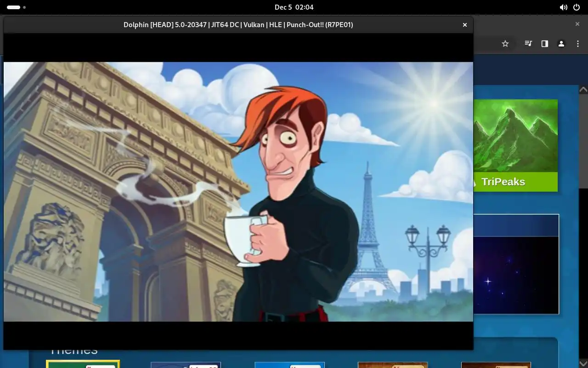Image resolution: width=588 pixels, height=368 pixels.
Task: Close the browser window behind Dolphin
Action: coord(577,24)
